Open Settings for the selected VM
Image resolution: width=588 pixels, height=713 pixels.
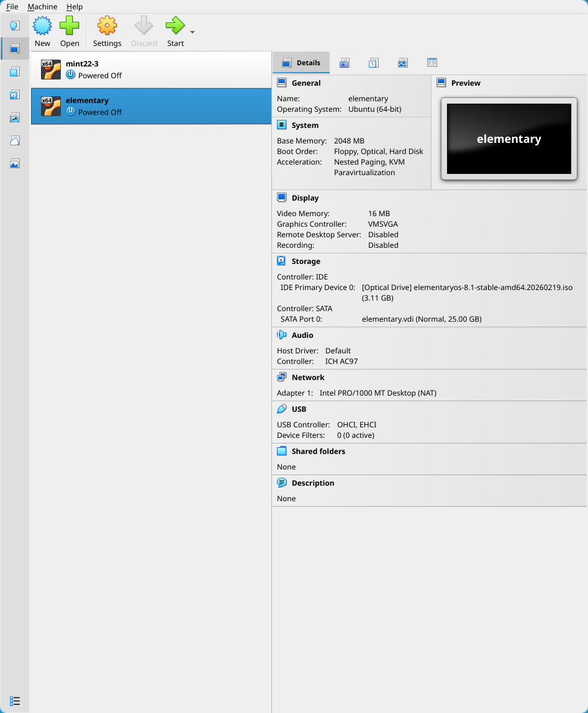pos(107,32)
